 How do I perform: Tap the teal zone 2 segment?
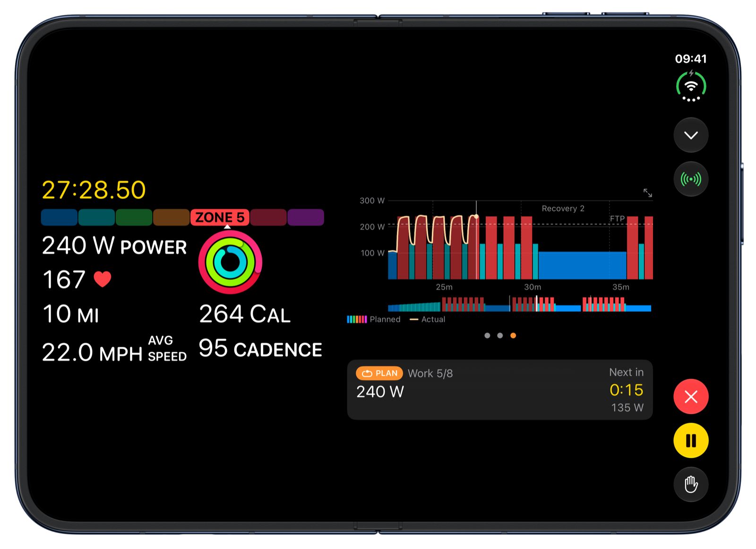[x=96, y=217]
